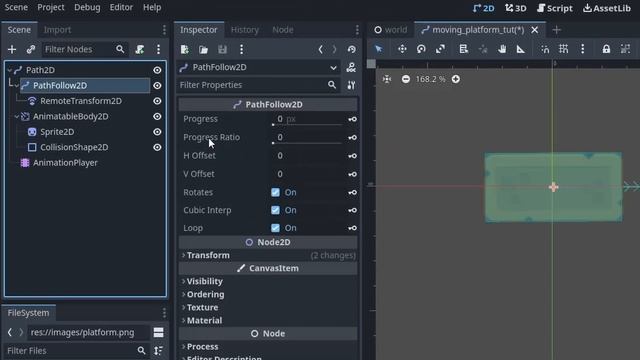Activate Pan Mode hand tool
The image size is (640, 360).
pos(502,49)
